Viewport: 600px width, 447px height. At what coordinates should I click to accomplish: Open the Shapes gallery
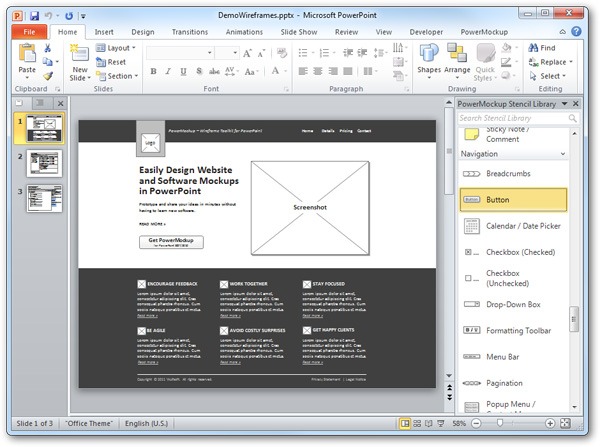click(x=429, y=61)
